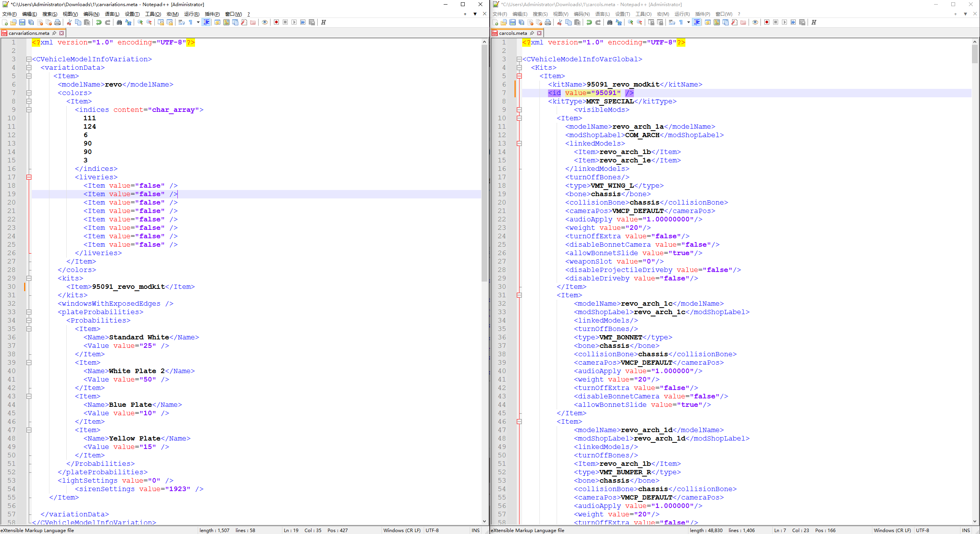
Task: Open 搜索(S) menu in carvariations.meta window
Action: coord(50,14)
